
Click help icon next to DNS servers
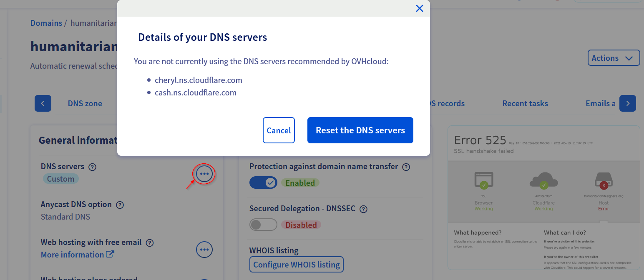93,167
